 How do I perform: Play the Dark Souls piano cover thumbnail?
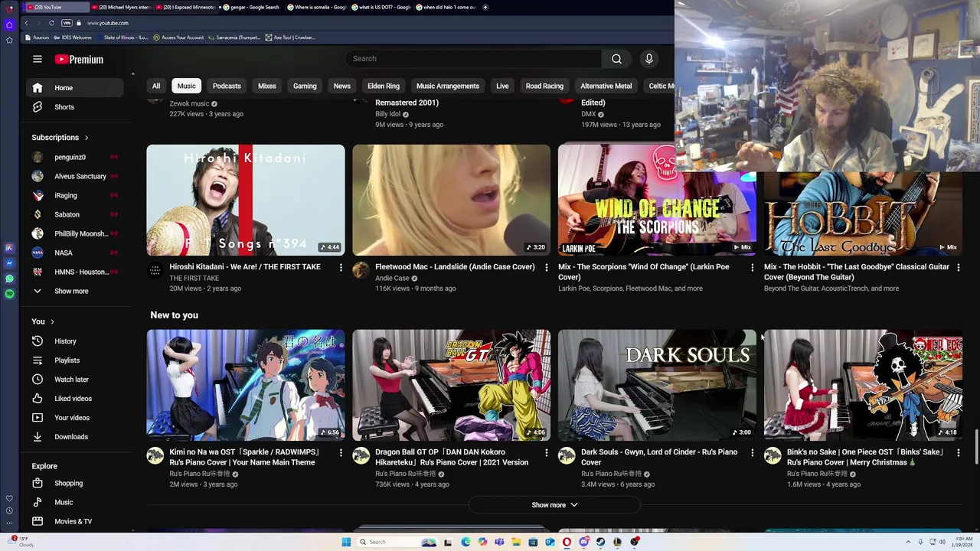pyautogui.click(x=657, y=385)
